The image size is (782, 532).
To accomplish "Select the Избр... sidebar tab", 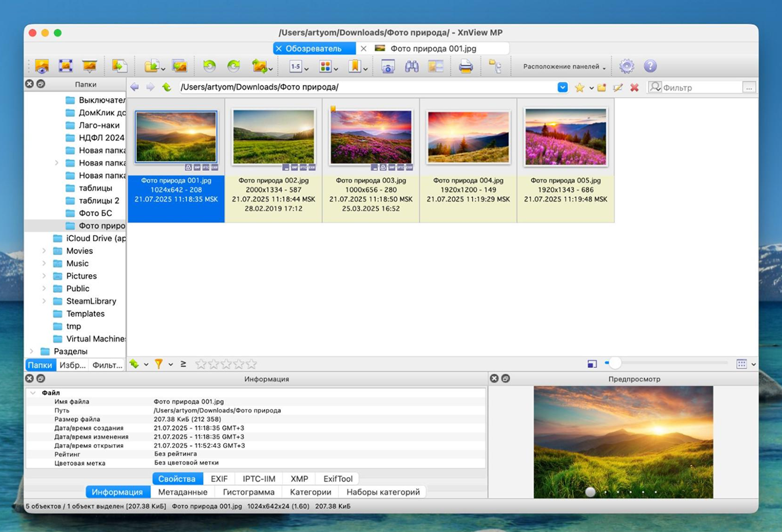I will pos(73,365).
